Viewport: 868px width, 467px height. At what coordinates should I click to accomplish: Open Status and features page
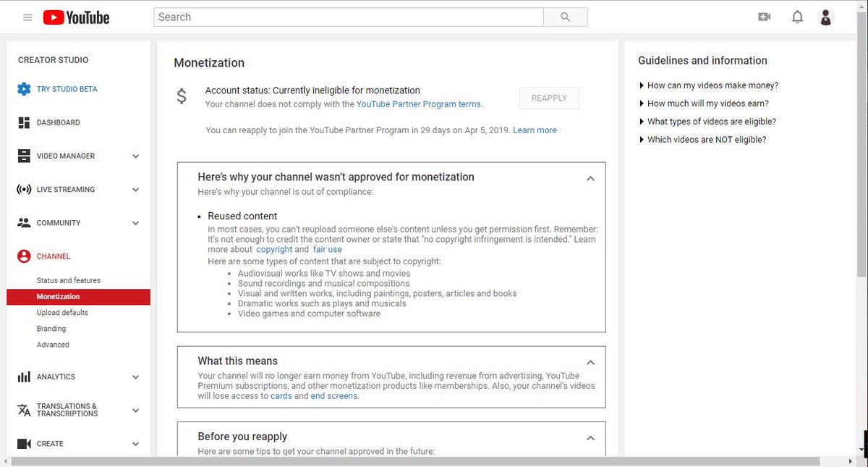[x=69, y=280]
